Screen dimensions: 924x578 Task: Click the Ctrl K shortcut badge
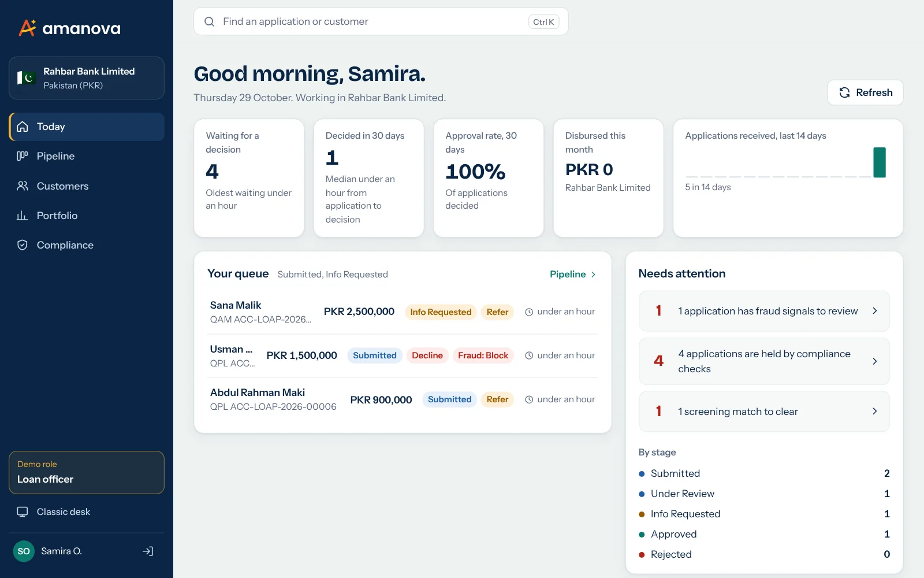coord(543,22)
